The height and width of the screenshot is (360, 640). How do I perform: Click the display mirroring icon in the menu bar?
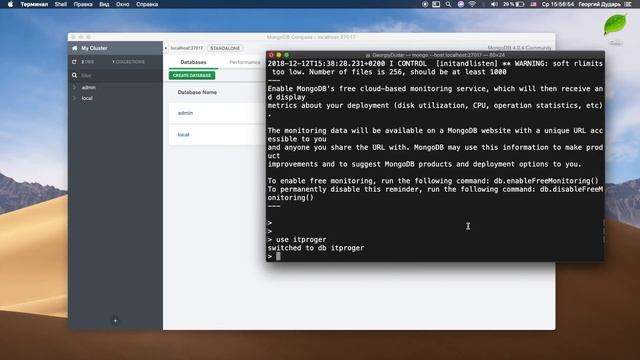436,4
